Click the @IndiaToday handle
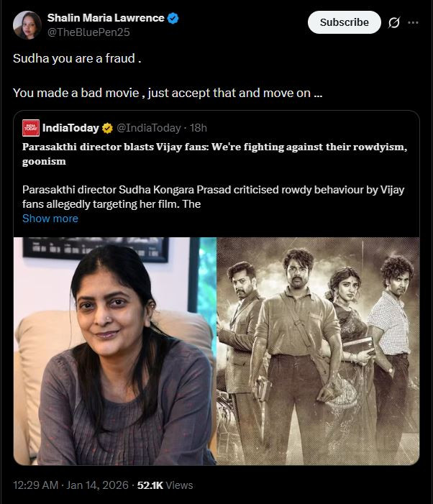 (x=148, y=128)
